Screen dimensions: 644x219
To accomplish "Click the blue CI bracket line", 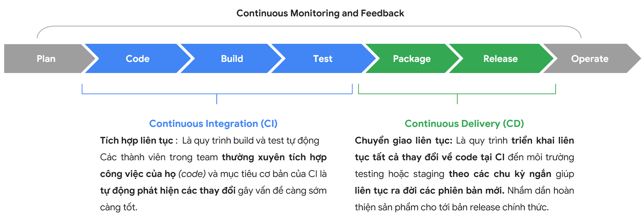I will [217, 94].
